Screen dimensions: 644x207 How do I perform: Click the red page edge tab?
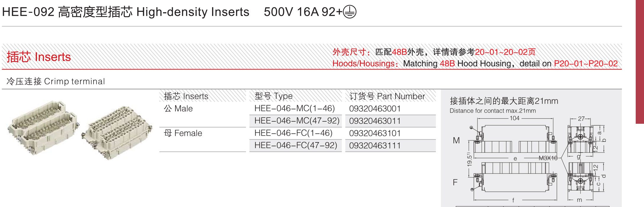coord(640,62)
